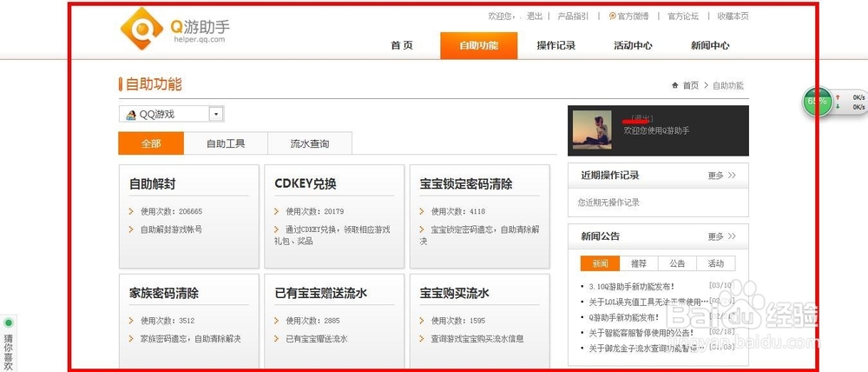Open 已有宝宝赠送流水 function card

[x=334, y=321]
